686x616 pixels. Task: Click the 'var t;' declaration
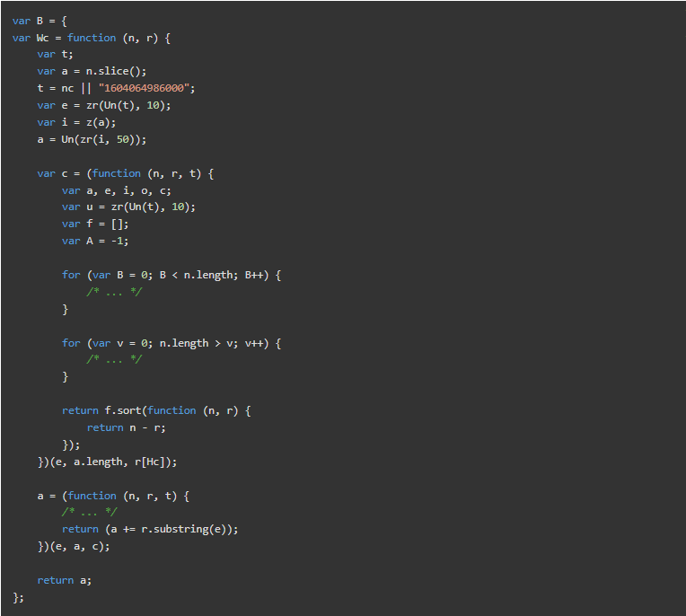coord(55,54)
